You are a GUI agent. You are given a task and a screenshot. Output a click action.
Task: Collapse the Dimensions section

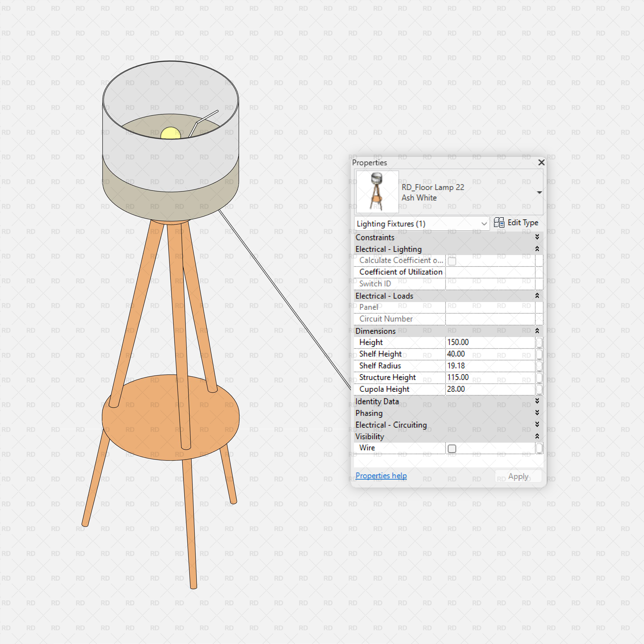pyautogui.click(x=537, y=331)
